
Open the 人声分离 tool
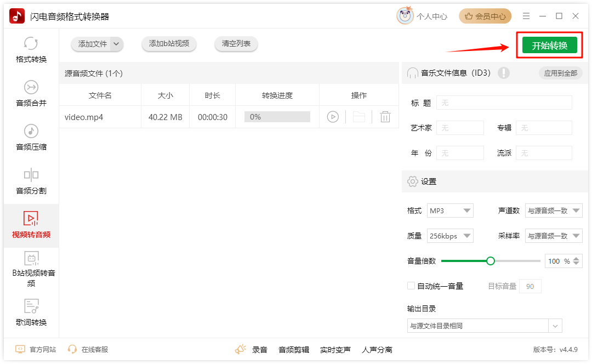[377, 350]
